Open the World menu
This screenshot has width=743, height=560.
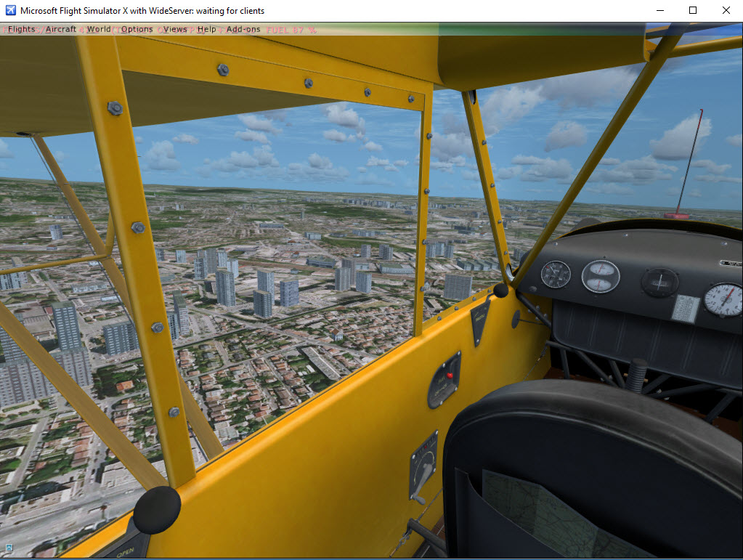(99, 29)
